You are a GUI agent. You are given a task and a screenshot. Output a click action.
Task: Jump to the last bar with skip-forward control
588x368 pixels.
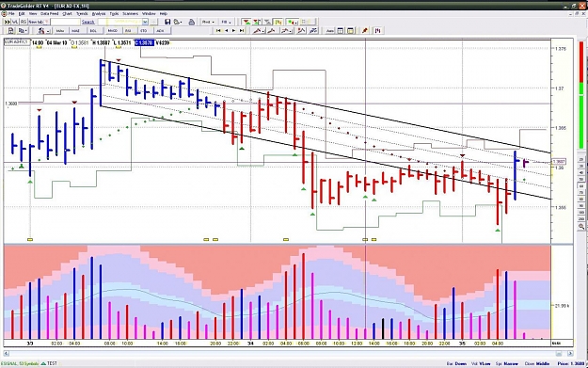242,31
